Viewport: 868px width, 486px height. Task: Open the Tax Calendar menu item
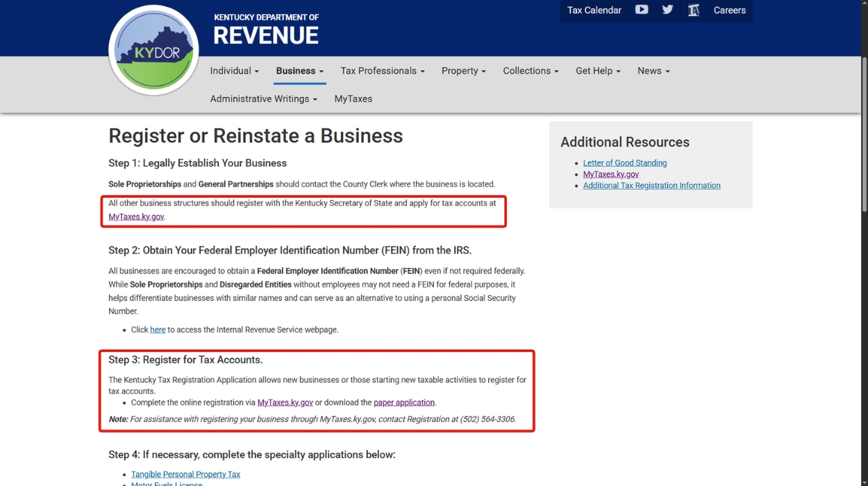tap(594, 10)
